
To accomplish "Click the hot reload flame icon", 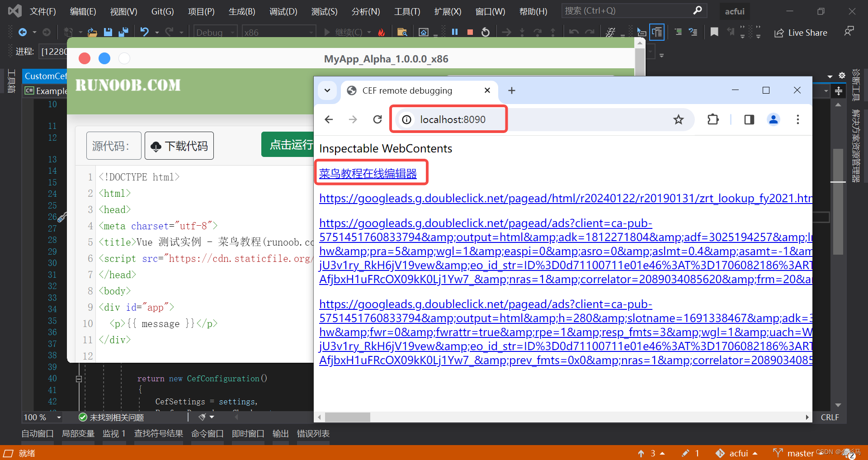I will click(382, 32).
